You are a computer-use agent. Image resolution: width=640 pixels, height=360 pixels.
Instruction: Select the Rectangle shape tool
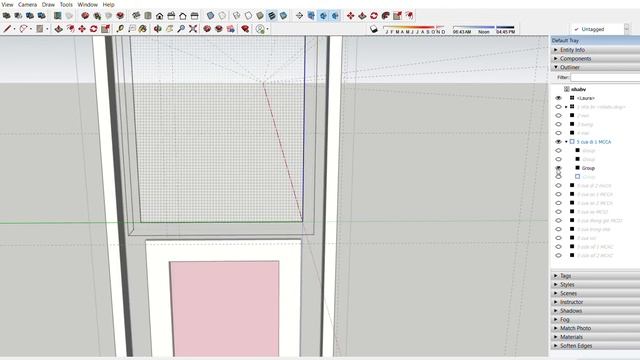39,29
